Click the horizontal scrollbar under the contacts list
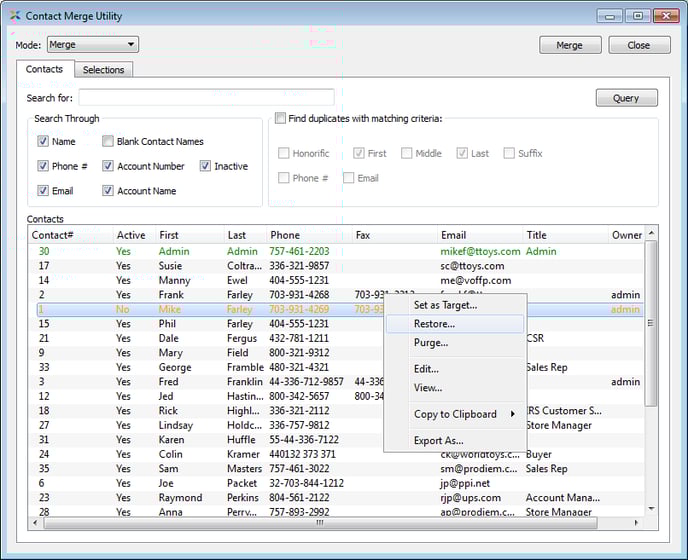Image resolution: width=688 pixels, height=560 pixels. 320,522
